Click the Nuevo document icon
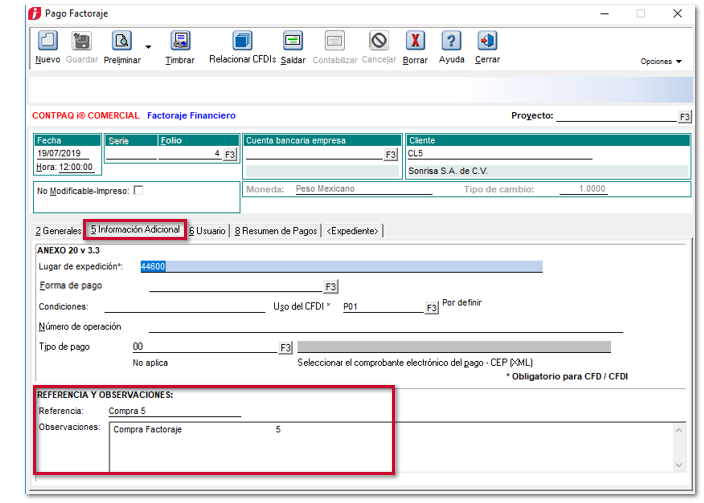The image size is (704, 503). tap(47, 41)
